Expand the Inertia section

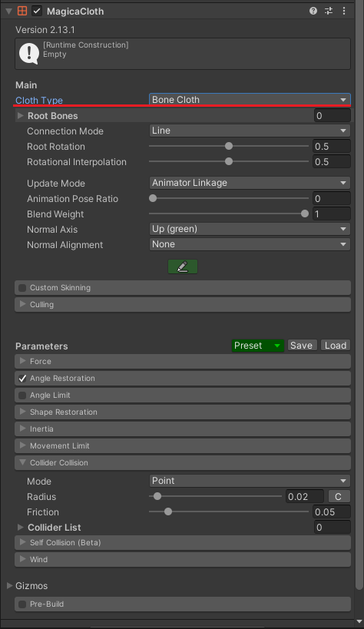23,429
